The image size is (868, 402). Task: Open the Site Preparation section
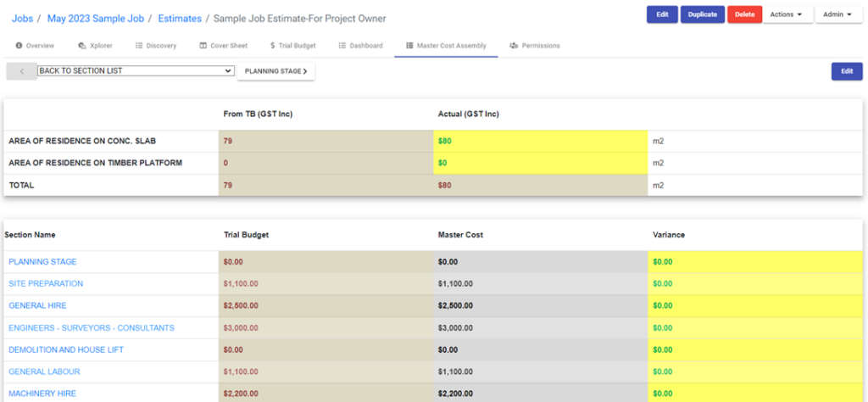(x=46, y=283)
